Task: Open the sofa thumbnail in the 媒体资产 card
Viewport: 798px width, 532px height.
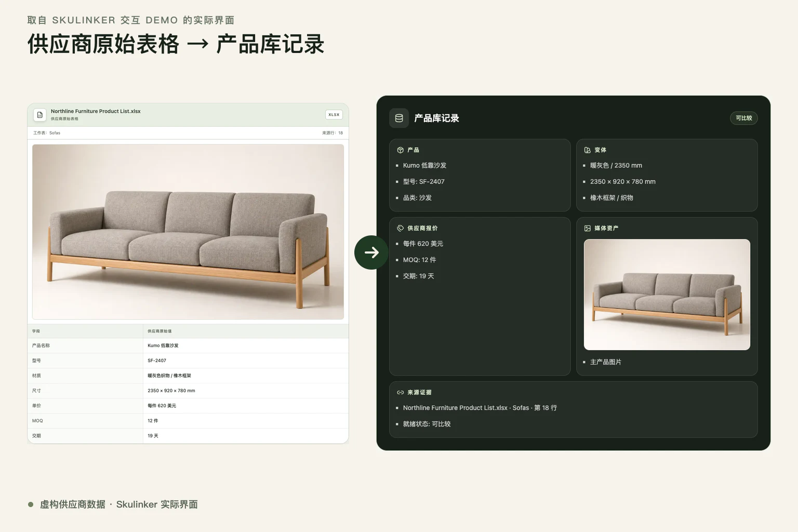Action: point(667,295)
